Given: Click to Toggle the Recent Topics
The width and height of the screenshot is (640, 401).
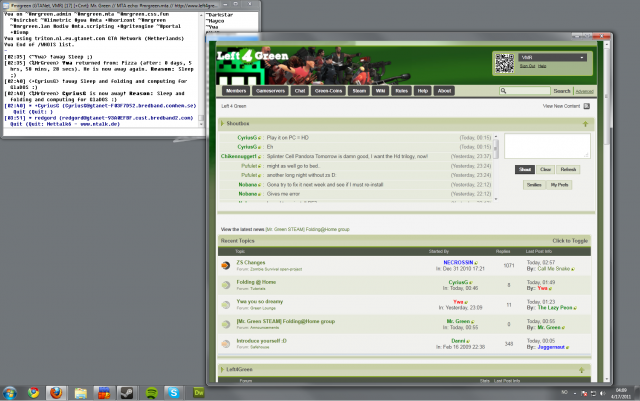Looking at the screenshot, I should coord(570,241).
